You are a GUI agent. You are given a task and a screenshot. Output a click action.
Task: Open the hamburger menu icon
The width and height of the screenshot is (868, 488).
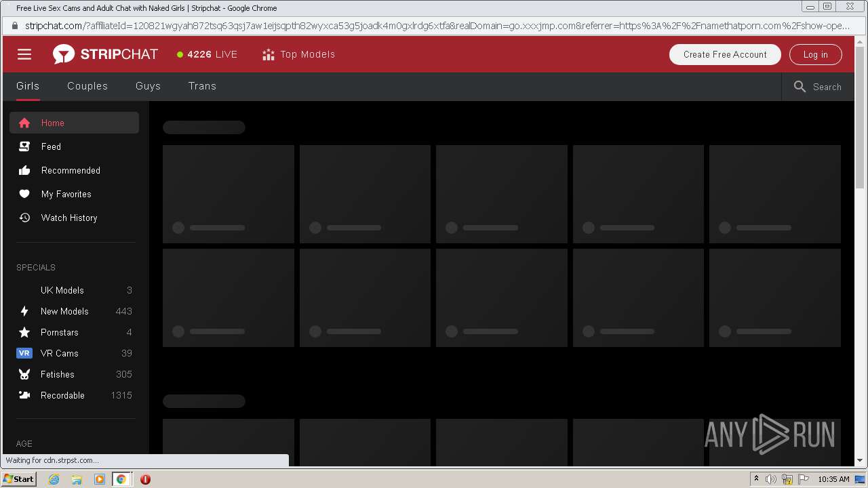[x=24, y=54]
